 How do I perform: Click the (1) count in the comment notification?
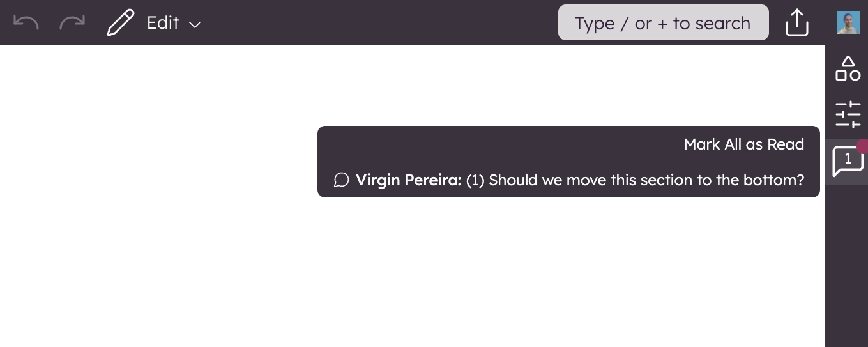point(475,180)
